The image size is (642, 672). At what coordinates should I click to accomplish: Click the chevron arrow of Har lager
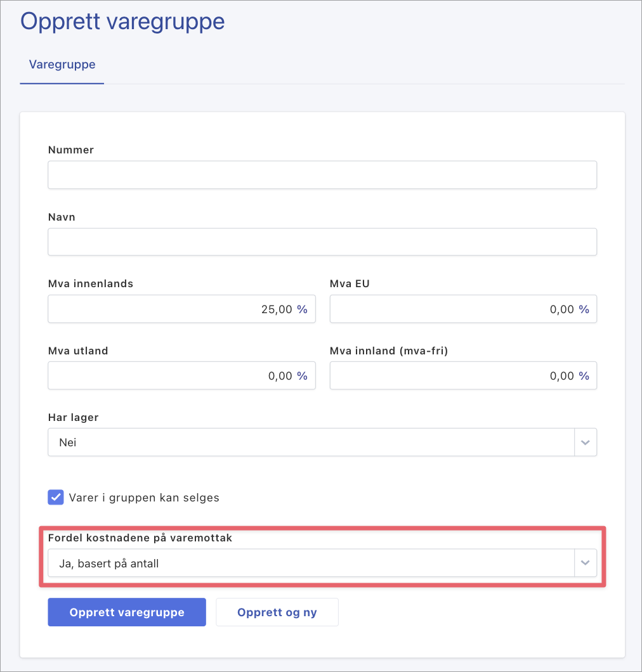(586, 443)
